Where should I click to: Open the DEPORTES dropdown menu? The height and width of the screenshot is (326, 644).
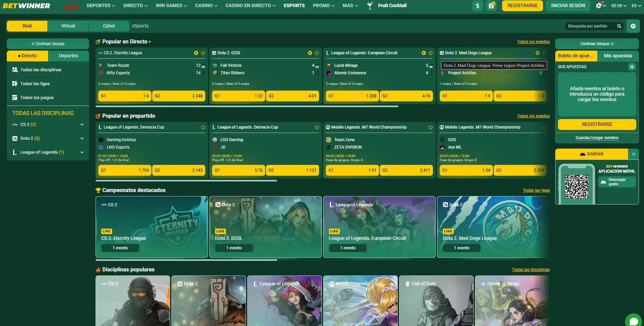pos(101,6)
